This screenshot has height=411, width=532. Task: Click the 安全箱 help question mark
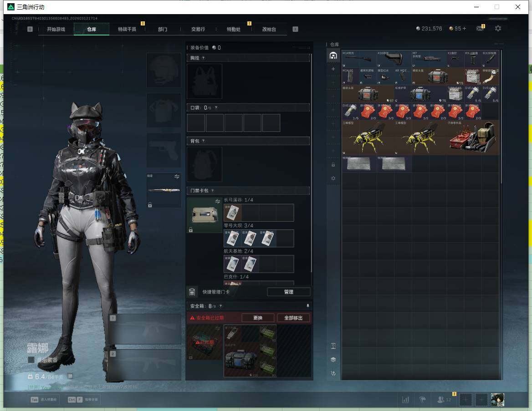220,306
